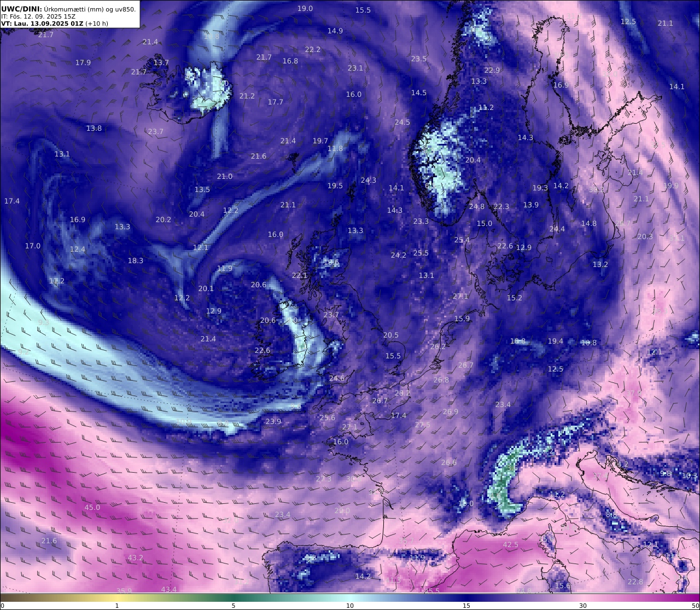Select the map value 23.5
Screen dimensions: 700x610
click(x=419, y=59)
